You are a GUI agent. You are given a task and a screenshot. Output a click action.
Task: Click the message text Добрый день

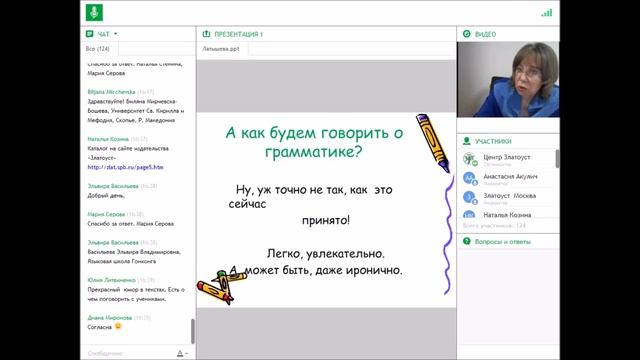point(106,196)
